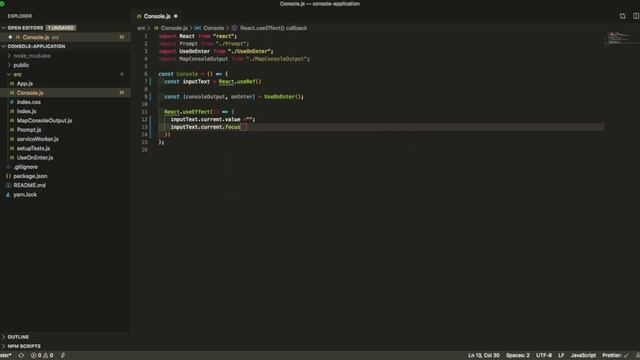640x360 pixels.
Task: Click the React.useEffect() callback breadcrumb
Action: [x=273, y=28]
